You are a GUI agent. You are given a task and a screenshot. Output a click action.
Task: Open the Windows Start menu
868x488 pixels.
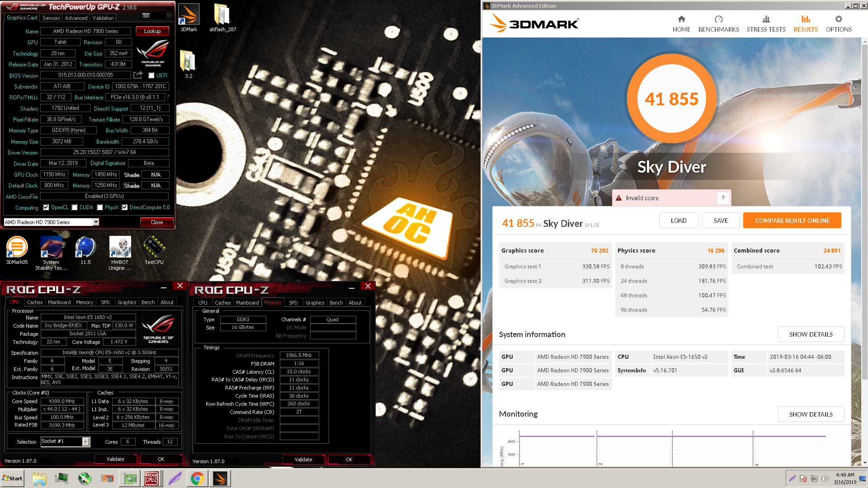tap(12, 479)
